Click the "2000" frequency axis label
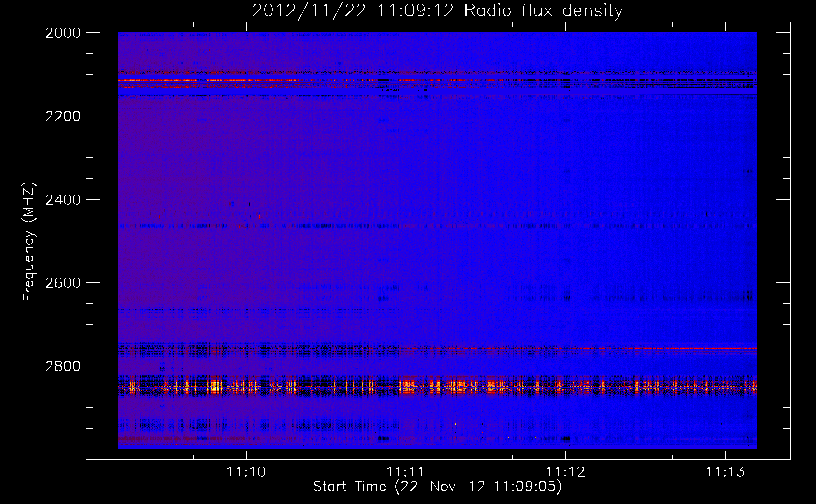Viewport: 816px width, 504px height. 63,33
